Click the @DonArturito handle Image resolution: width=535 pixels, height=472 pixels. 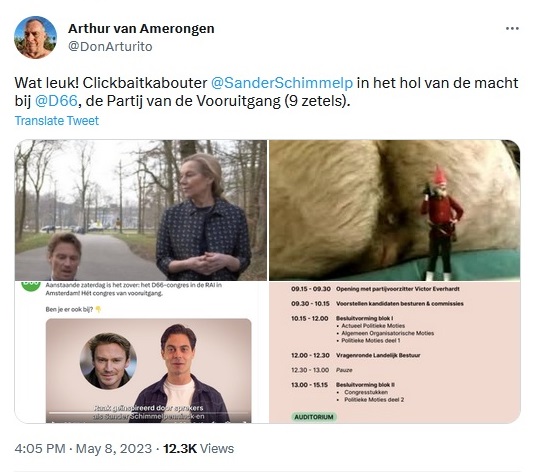[x=110, y=46]
